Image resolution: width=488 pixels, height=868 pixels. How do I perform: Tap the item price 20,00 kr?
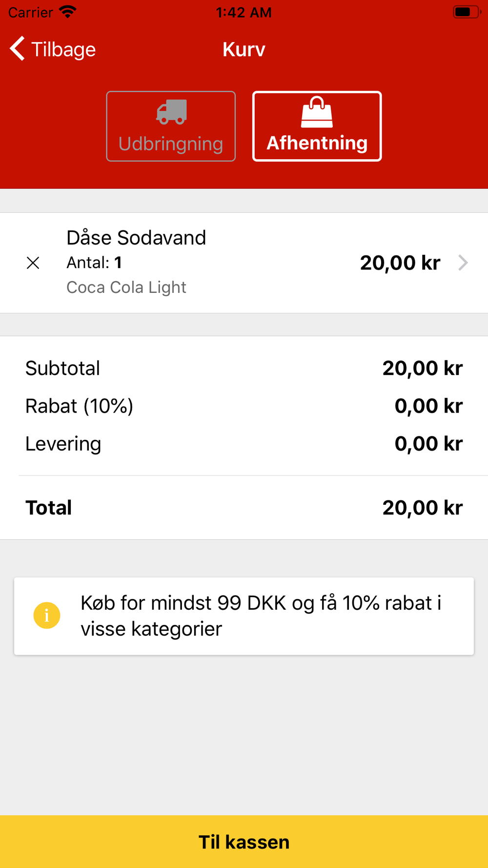pyautogui.click(x=400, y=263)
